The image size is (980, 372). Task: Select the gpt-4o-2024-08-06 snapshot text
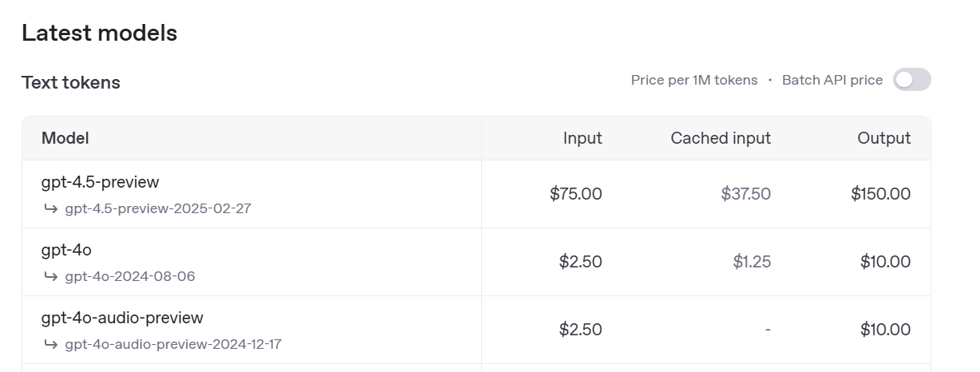pyautogui.click(x=130, y=277)
